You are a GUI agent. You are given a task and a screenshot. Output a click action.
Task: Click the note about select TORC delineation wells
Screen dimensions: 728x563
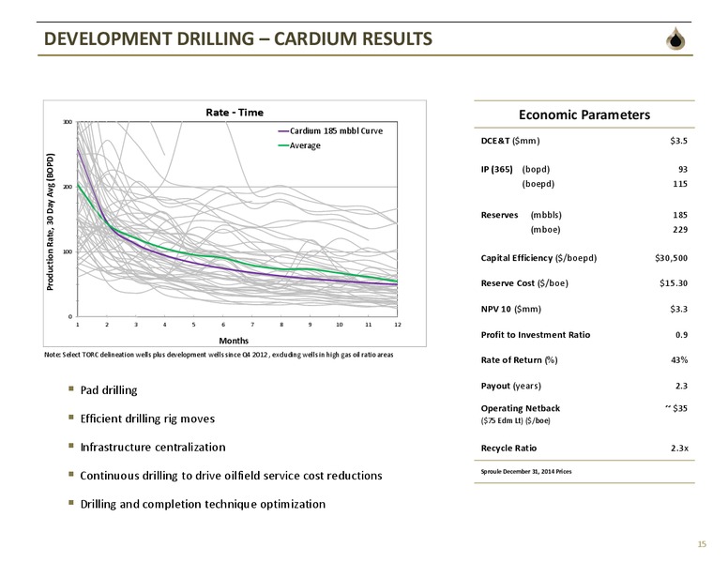coord(219,355)
